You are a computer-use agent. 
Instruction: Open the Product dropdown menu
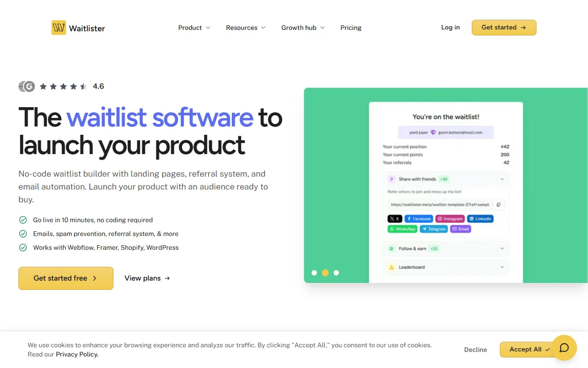tap(194, 28)
